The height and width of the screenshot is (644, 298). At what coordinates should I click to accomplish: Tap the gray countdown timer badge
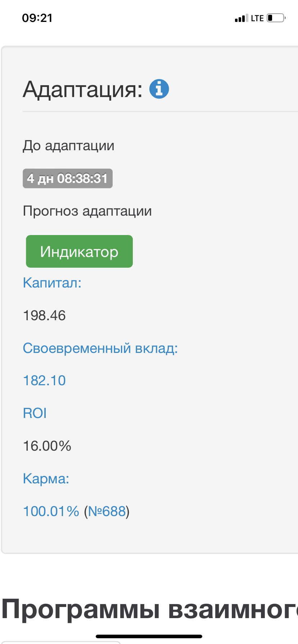pos(68,178)
